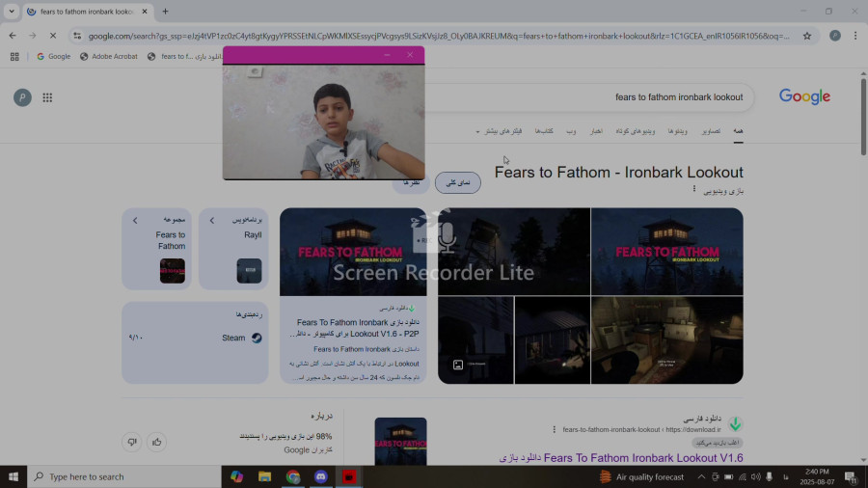Viewport: 868px width, 488px height.
Task: Open the notification center icon
Action: pos(852,476)
